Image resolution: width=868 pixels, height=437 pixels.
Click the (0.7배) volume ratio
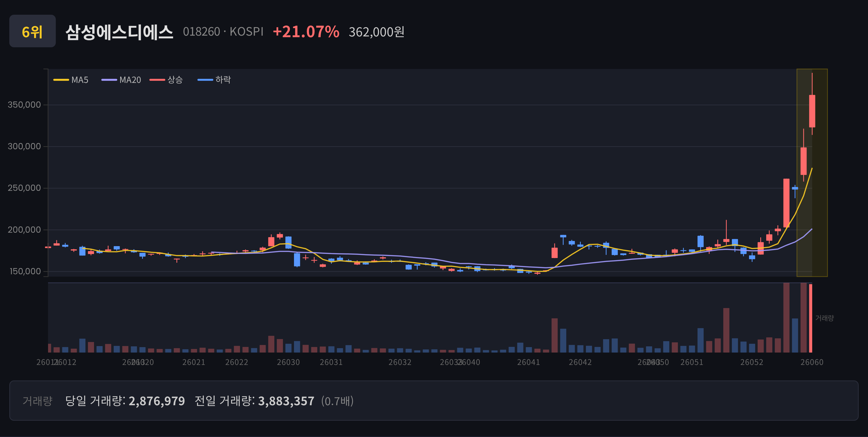point(337,401)
